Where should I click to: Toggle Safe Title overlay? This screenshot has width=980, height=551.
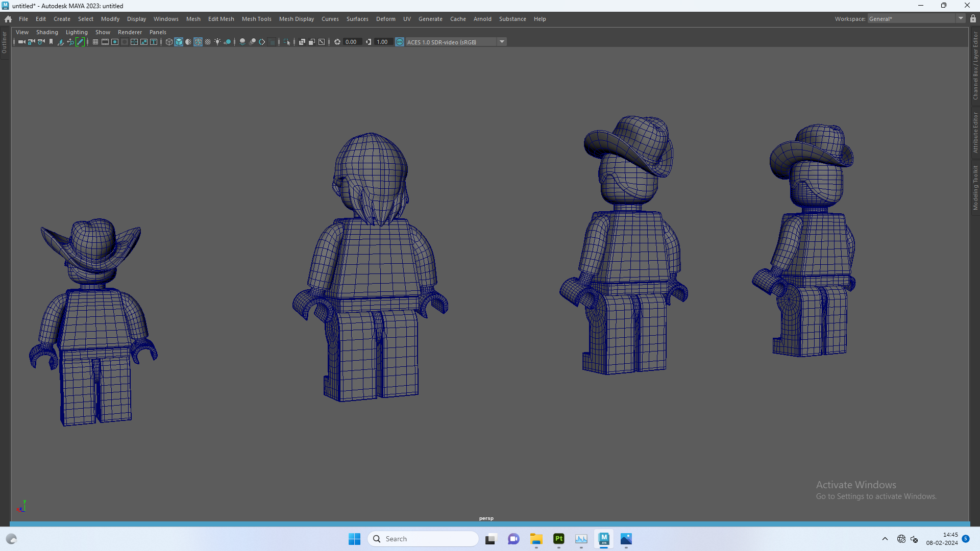click(154, 42)
